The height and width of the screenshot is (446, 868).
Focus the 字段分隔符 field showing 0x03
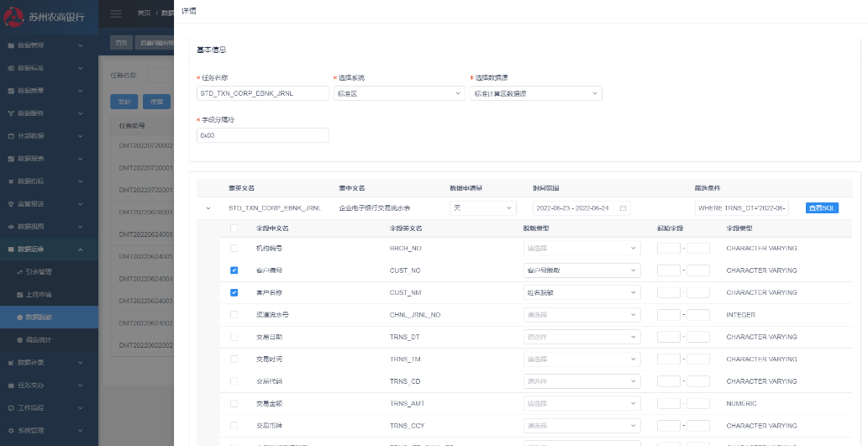[x=263, y=135]
